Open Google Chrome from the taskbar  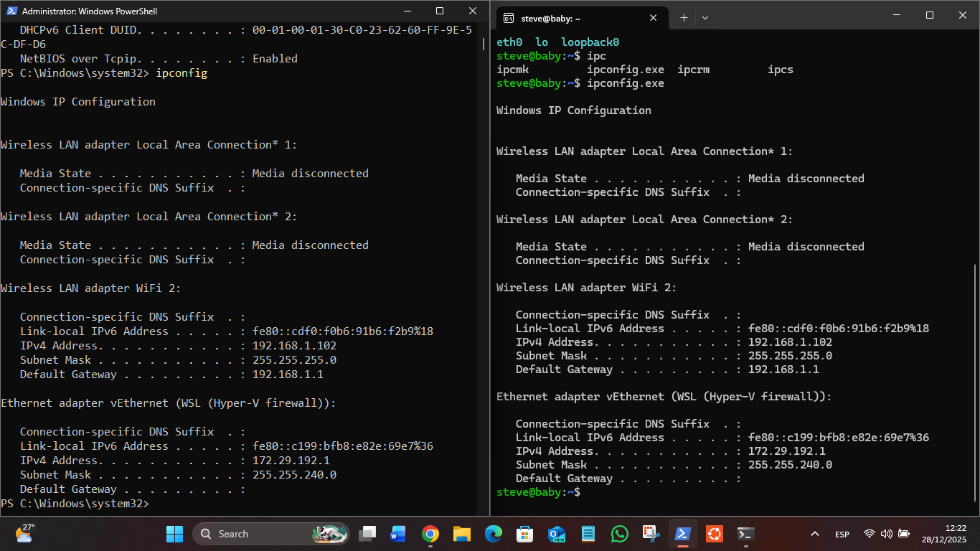point(430,534)
